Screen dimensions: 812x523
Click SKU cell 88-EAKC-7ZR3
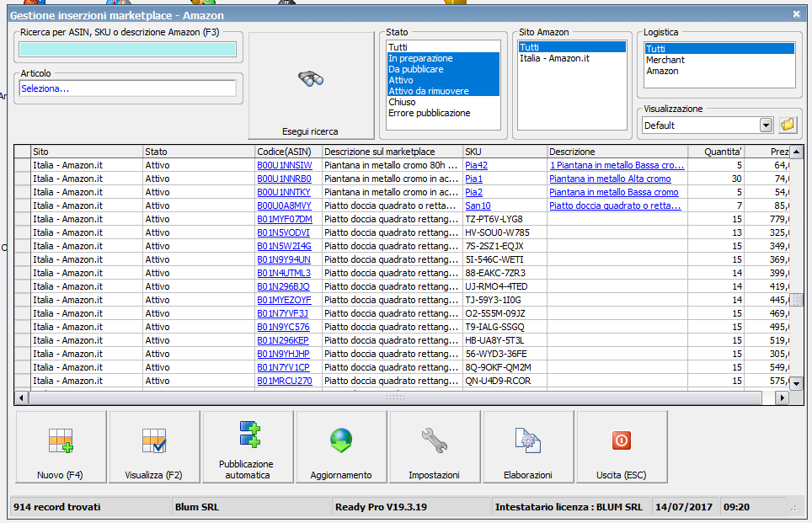pyautogui.click(x=505, y=273)
